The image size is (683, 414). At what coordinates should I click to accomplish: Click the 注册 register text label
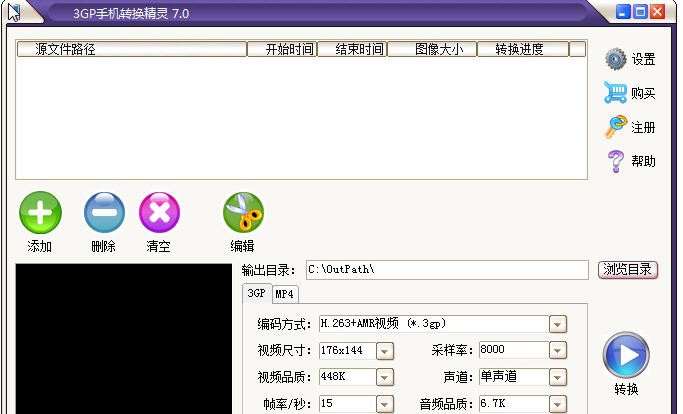[643, 127]
